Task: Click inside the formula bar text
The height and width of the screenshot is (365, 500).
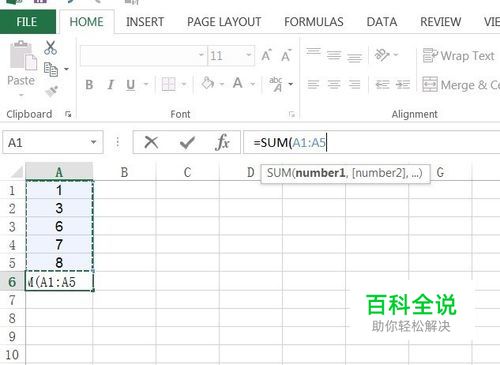Action: 372,142
